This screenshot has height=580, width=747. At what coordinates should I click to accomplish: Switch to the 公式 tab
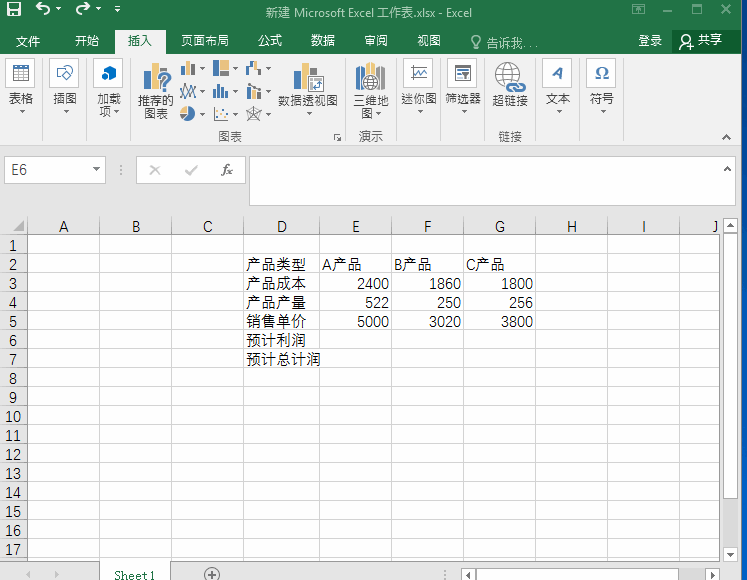coord(270,41)
